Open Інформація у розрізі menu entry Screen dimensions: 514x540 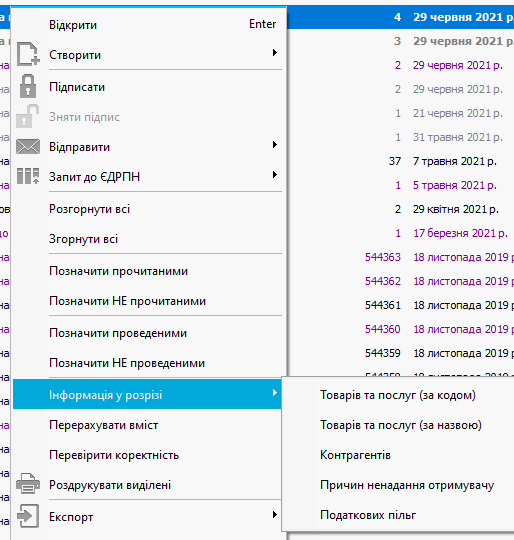(x=147, y=394)
